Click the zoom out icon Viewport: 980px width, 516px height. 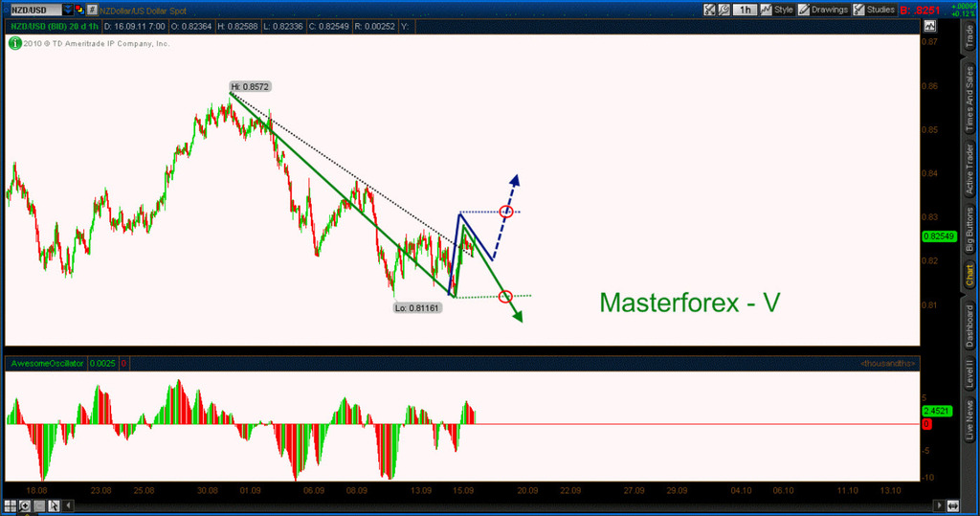coord(38,505)
